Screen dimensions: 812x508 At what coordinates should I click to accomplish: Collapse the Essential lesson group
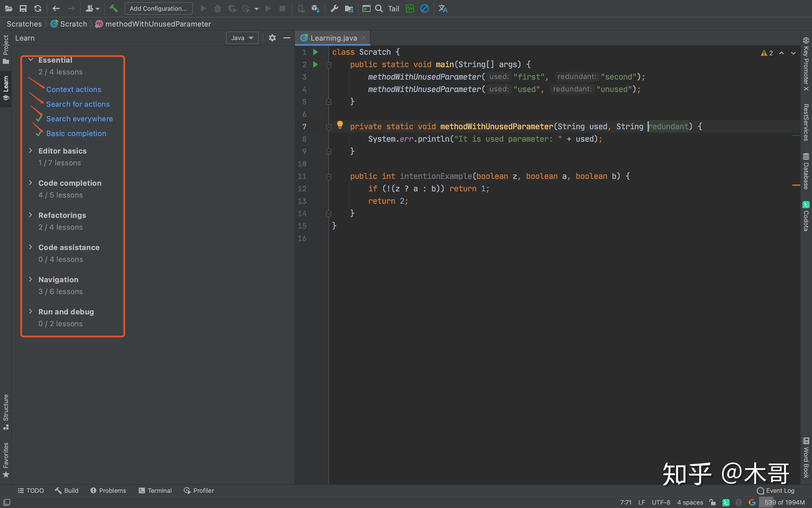31,60
